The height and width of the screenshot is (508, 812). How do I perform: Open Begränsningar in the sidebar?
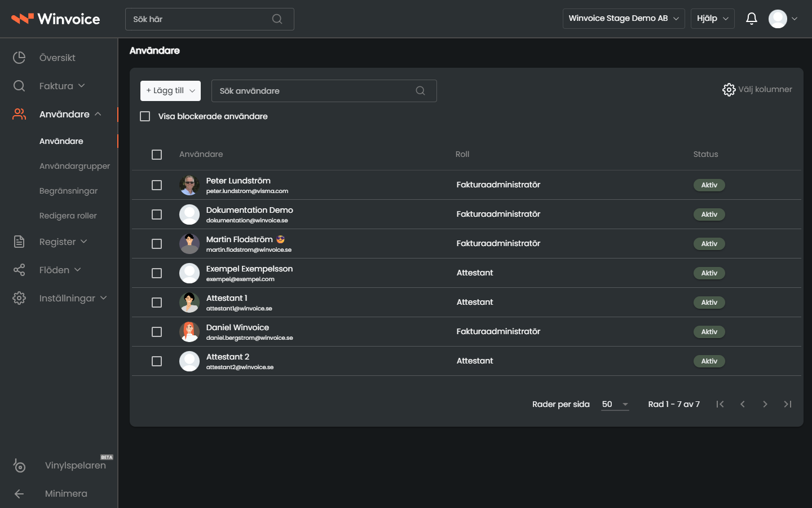68,191
